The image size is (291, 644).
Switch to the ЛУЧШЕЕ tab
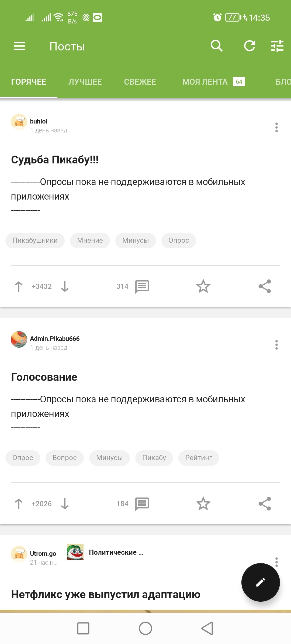pos(85,82)
